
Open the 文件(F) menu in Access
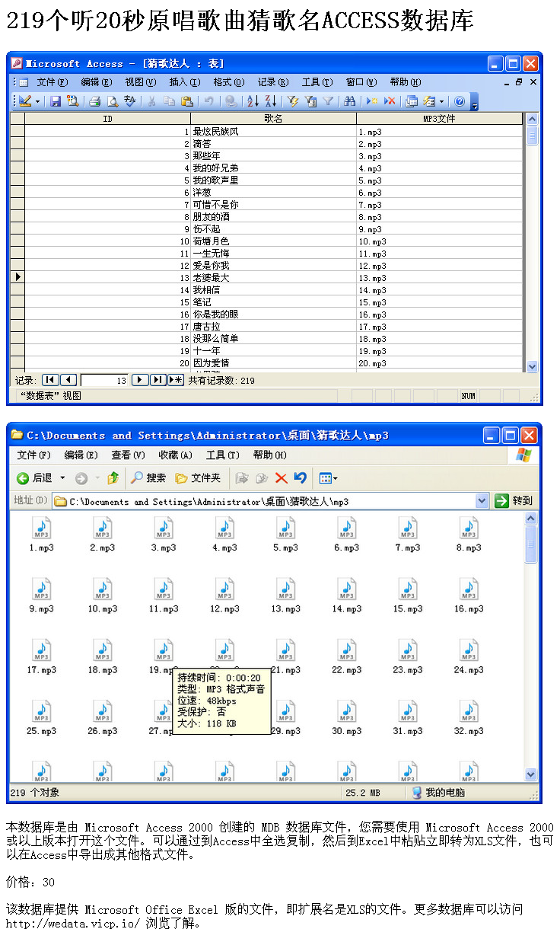coord(52,82)
